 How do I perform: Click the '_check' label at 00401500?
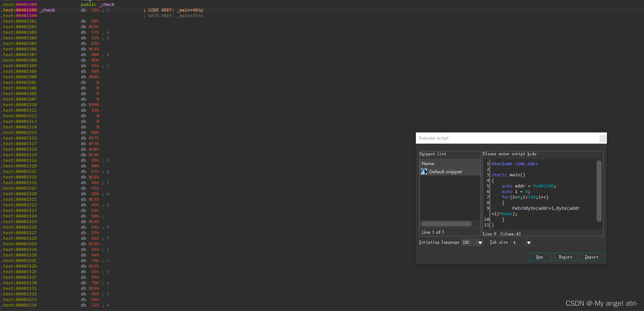(47, 10)
